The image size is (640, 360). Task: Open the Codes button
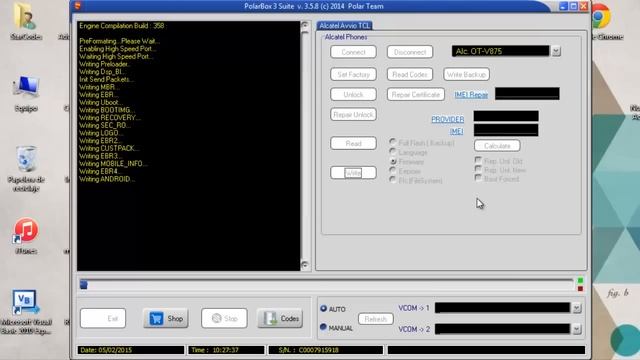pos(280,318)
